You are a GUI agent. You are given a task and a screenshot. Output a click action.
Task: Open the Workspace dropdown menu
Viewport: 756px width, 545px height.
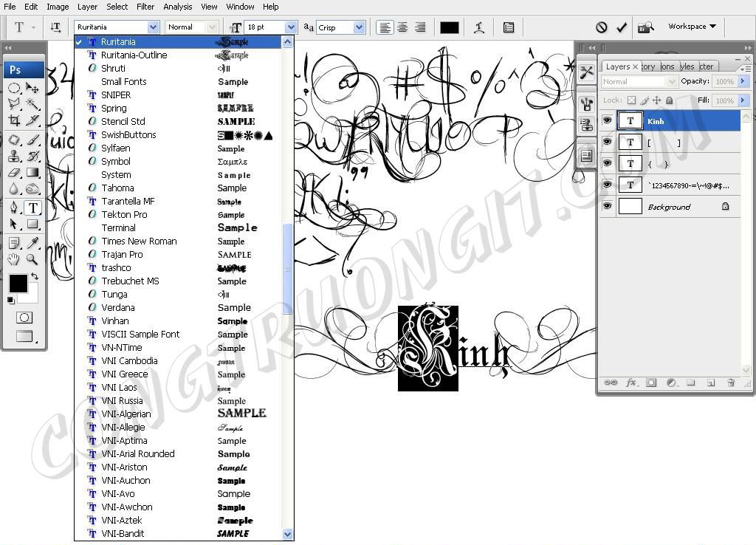click(x=692, y=27)
